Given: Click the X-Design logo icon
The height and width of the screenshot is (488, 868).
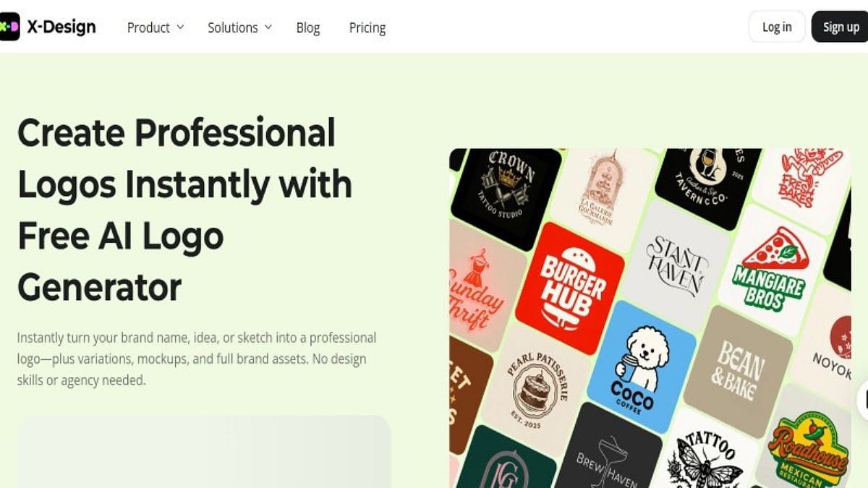Looking at the screenshot, I should [9, 27].
